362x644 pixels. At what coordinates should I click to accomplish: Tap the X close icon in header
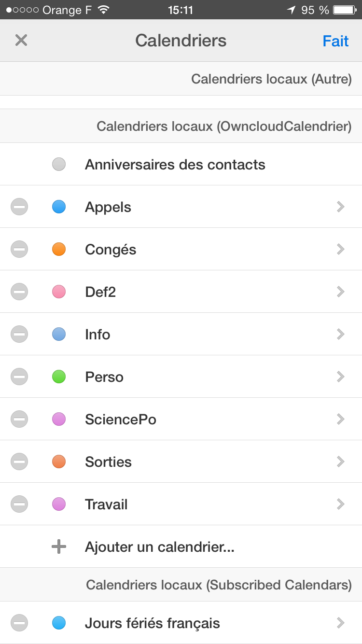pos(21,41)
